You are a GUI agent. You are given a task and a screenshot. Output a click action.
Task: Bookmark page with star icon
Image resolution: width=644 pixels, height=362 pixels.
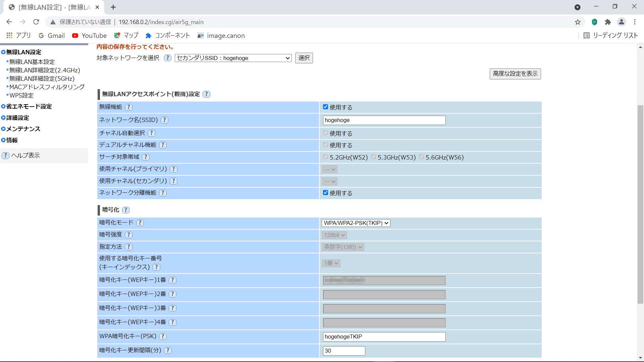pos(578,22)
